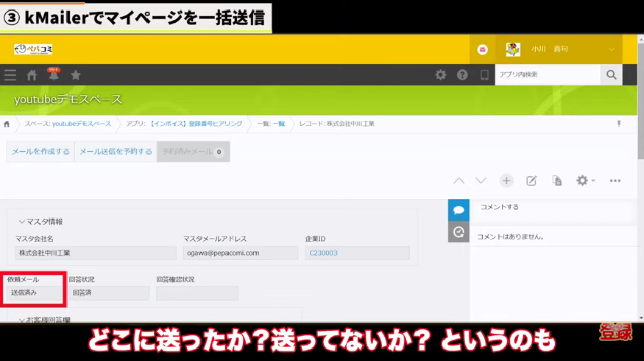Go to the next record with the down chevron
This screenshot has width=644, height=361.
coord(481,180)
